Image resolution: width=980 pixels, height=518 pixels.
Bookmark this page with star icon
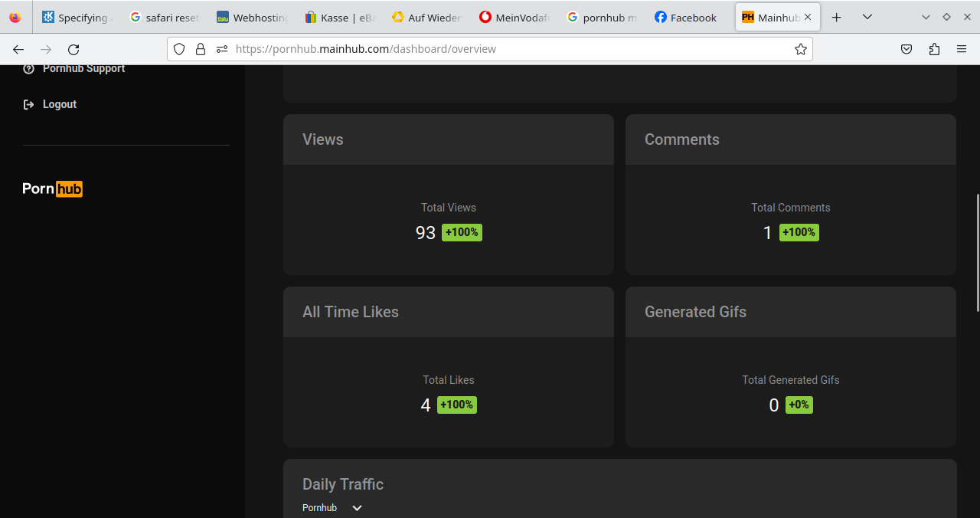pos(801,49)
